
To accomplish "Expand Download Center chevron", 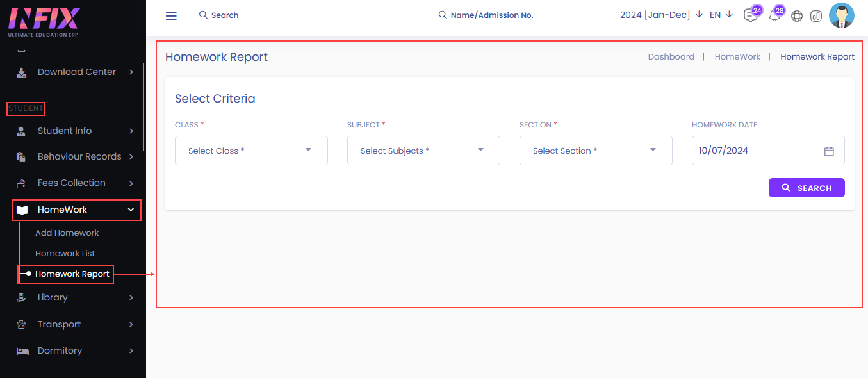I will 131,72.
